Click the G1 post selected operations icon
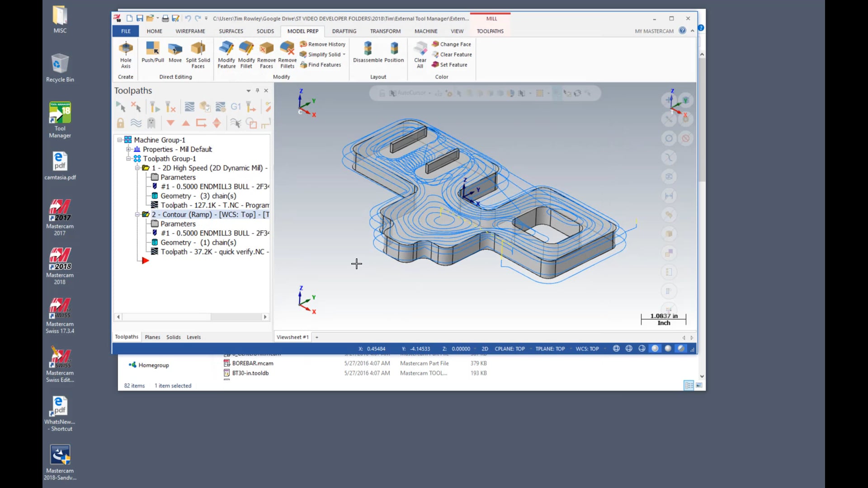Viewport: 868px width, 488px height. tap(236, 107)
